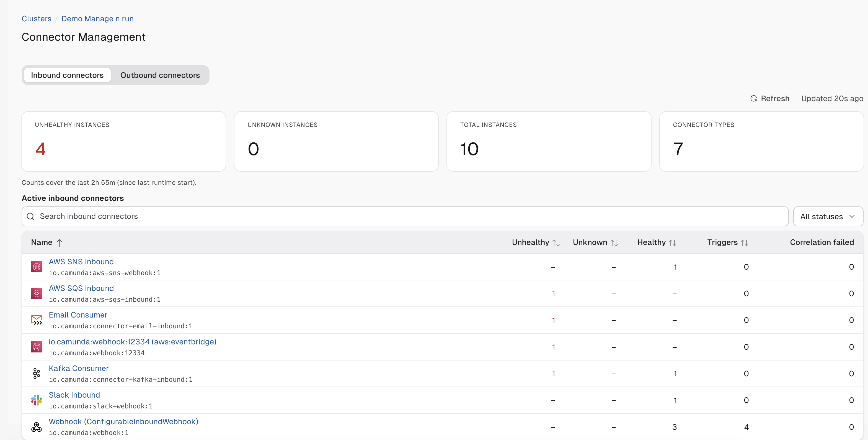Focus the Search inbound connectors field
Screen dimensions: 868x440
tap(405, 216)
